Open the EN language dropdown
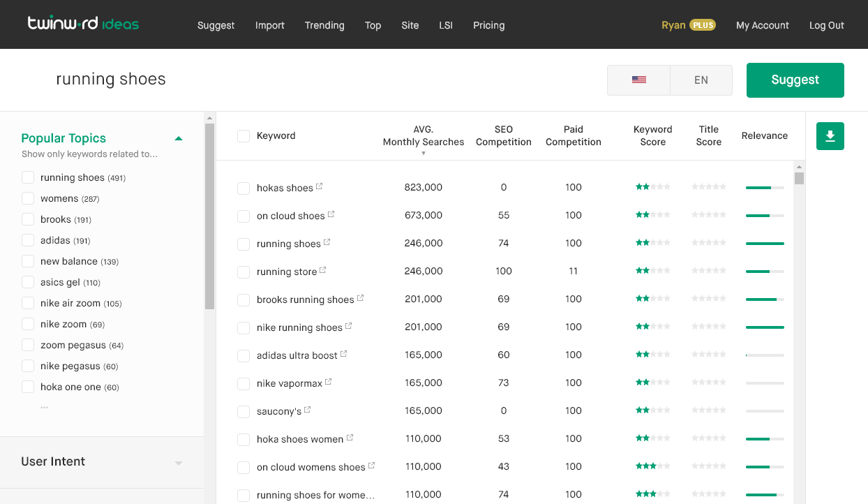The image size is (868, 504). tap(701, 80)
